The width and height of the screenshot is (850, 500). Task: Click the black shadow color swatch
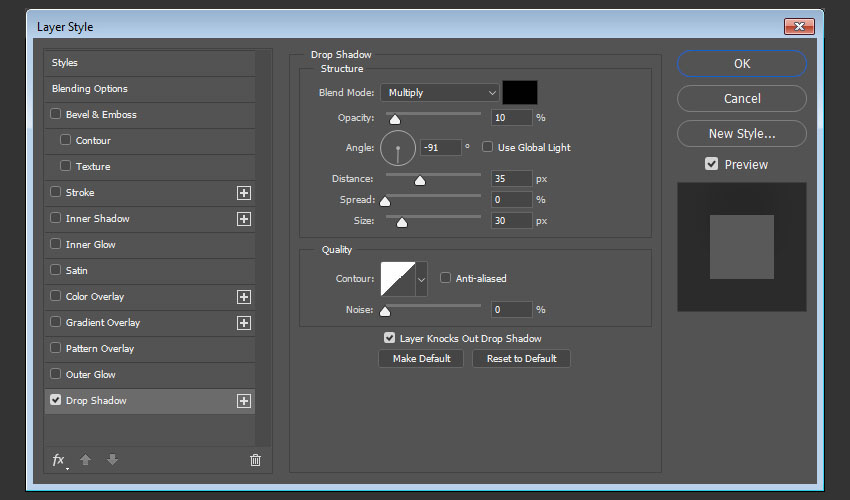click(520, 92)
